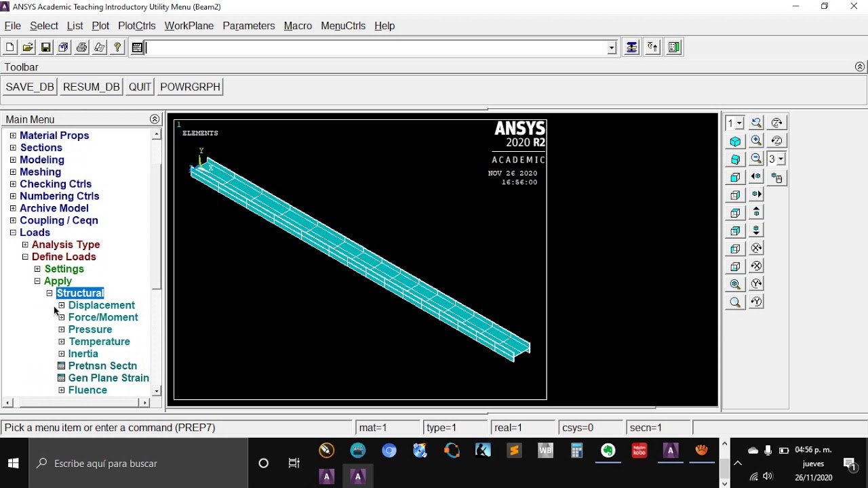This screenshot has width=868, height=488.
Task: Click the Save Analysis floppy disk icon
Action: pos(46,47)
